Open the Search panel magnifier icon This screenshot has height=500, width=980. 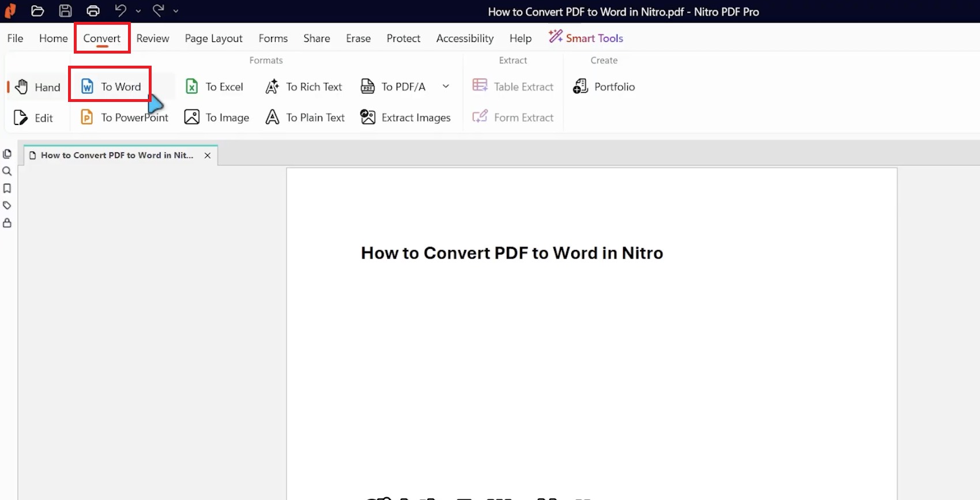click(x=7, y=171)
